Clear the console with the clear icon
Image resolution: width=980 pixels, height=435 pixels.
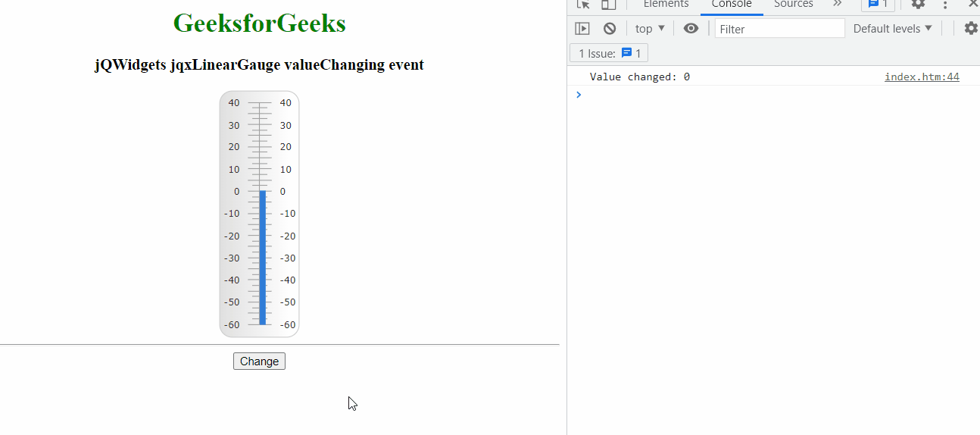(x=610, y=29)
